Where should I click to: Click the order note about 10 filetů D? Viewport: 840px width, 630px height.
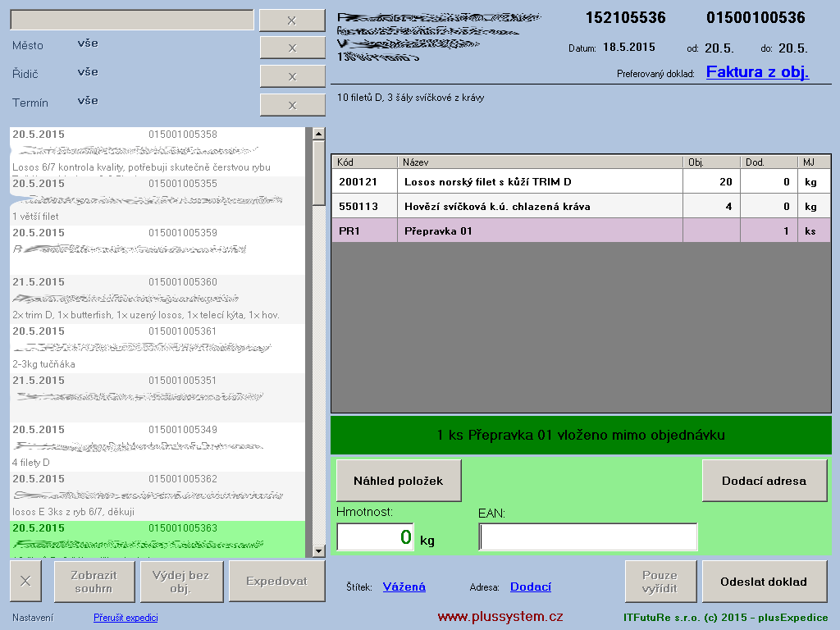pos(410,98)
